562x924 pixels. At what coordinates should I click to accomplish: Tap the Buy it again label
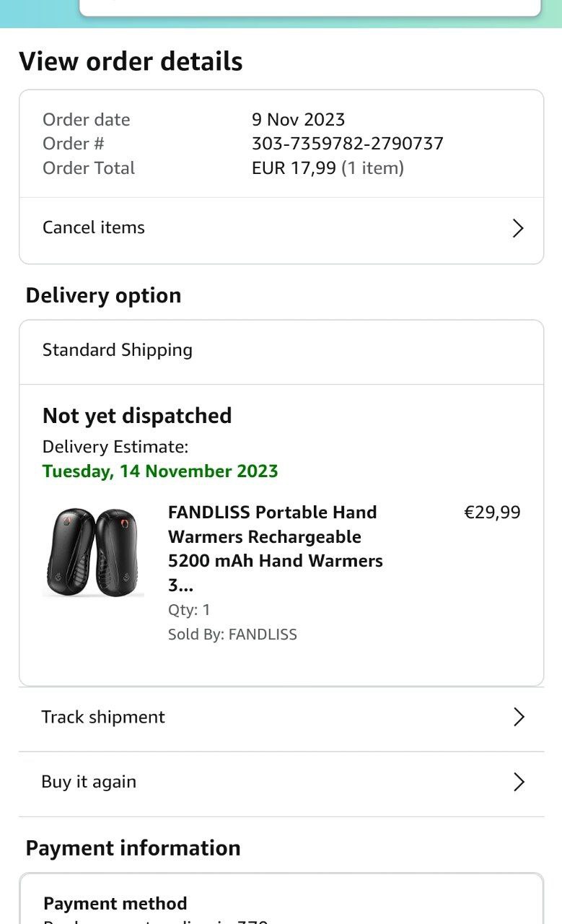pos(89,782)
